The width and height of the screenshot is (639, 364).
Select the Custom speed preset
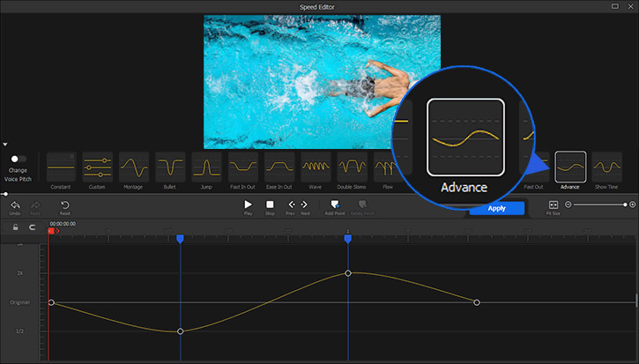[x=98, y=167]
